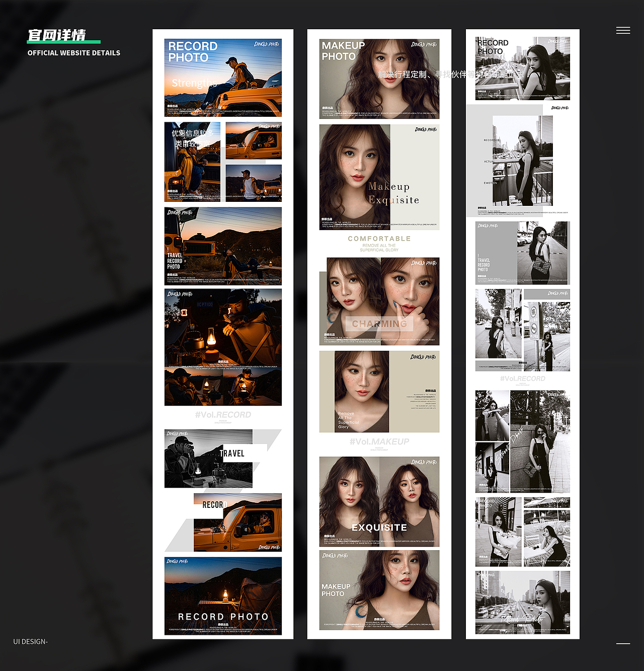644x671 pixels.
Task: Open the yellow jeep RECOR banner image
Action: point(237,523)
